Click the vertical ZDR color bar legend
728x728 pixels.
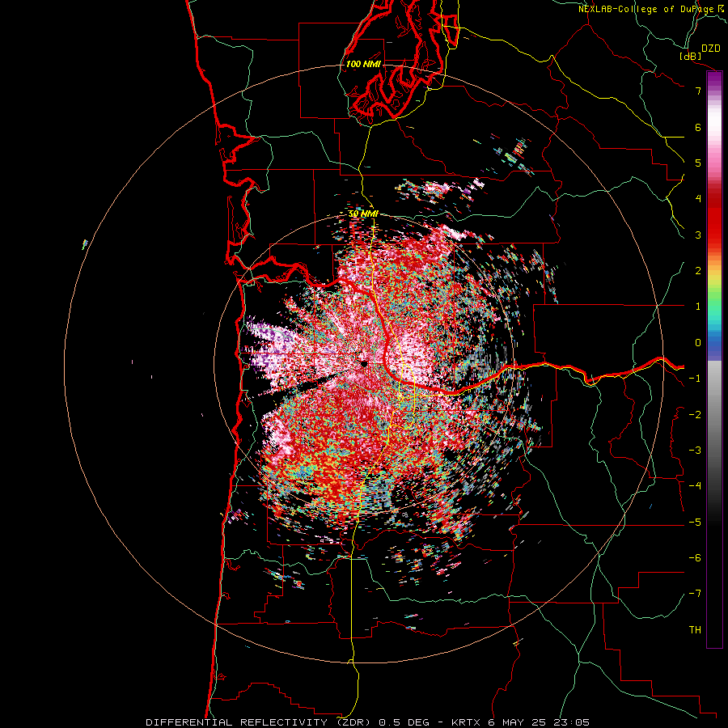point(714,360)
